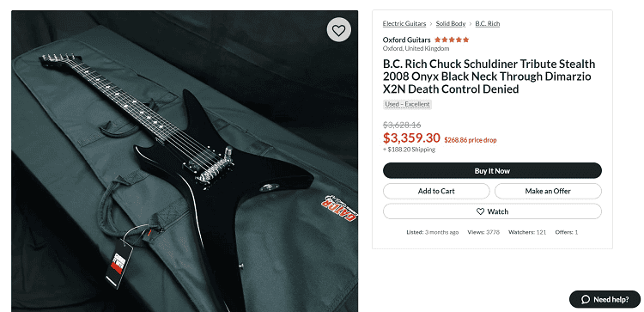Click the five-star seller rating
Image resolution: width=644 pixels, height=312 pixels.
pos(452,40)
